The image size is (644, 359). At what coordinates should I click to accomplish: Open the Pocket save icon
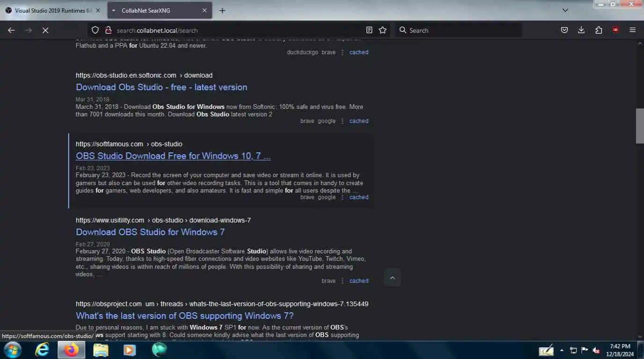coord(564,30)
